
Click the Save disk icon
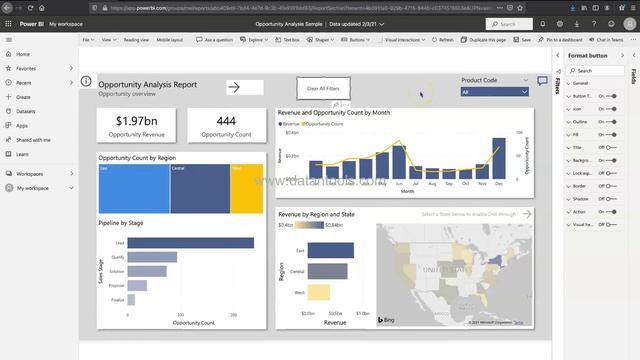(x=516, y=40)
